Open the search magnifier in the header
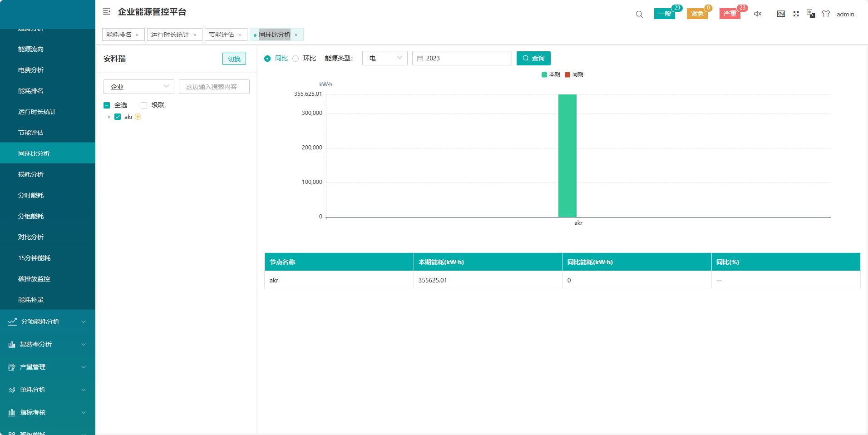This screenshot has width=868, height=435. [639, 14]
